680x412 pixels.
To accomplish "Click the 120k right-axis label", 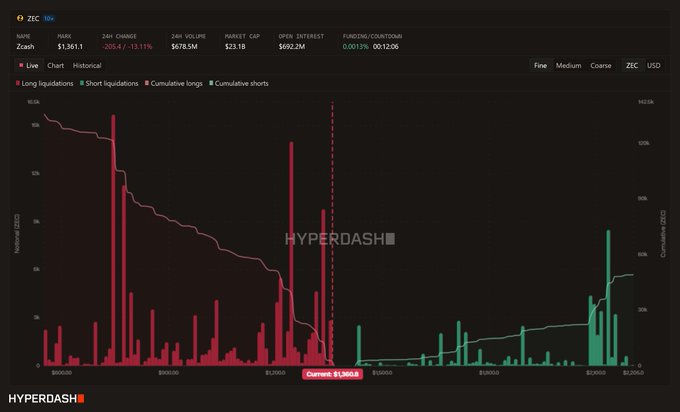I will 643,143.
